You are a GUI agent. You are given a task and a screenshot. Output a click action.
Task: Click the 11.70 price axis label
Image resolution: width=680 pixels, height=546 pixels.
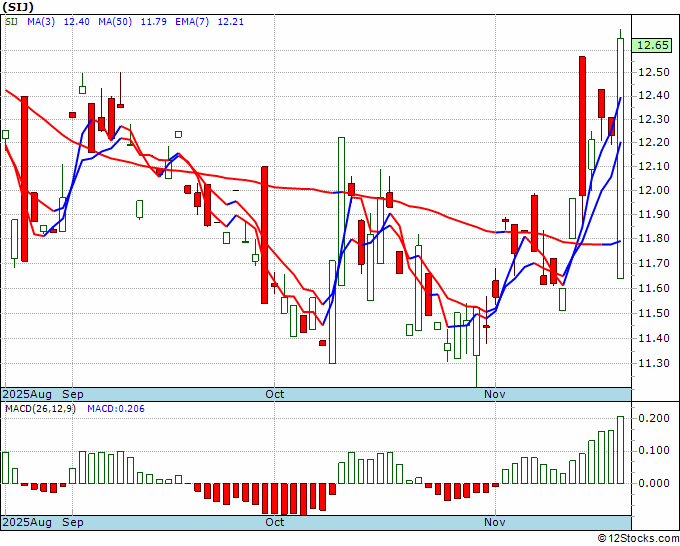point(654,263)
